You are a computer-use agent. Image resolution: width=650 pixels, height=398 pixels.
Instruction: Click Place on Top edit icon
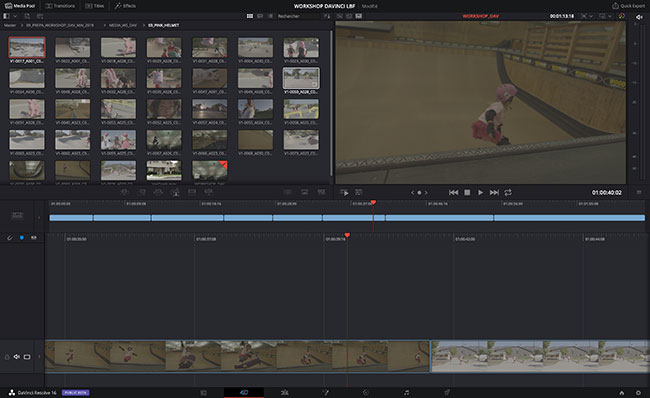[x=192, y=192]
